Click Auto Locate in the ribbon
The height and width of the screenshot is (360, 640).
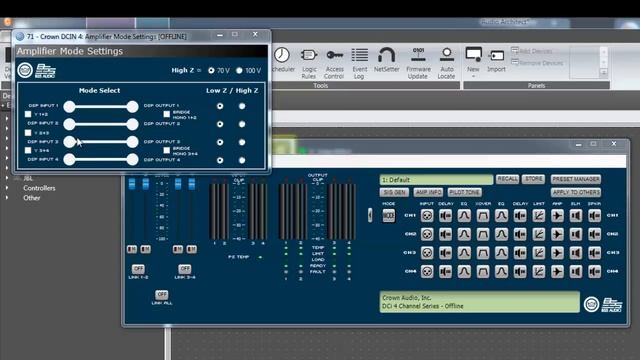pyautogui.click(x=447, y=63)
